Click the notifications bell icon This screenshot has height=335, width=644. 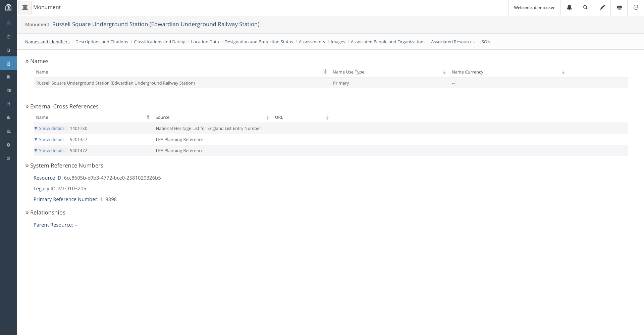[569, 7]
